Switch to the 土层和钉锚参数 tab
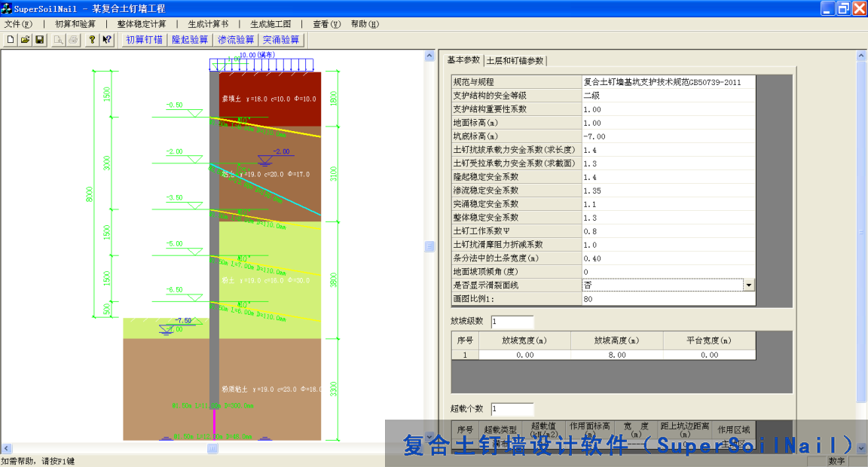The width and height of the screenshot is (868, 467). tap(515, 60)
